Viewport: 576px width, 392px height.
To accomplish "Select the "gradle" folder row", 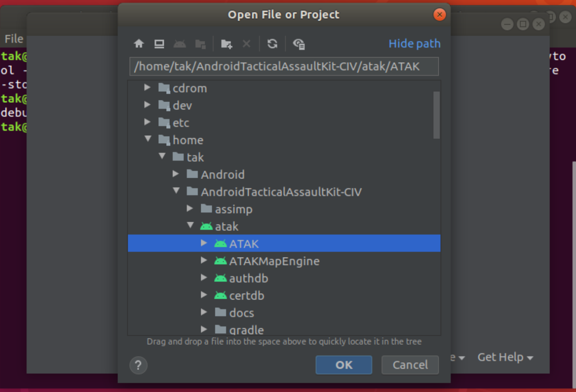I will (284, 329).
